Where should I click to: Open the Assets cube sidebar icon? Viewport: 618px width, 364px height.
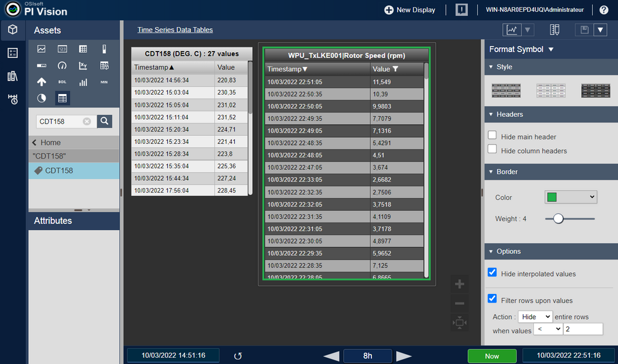[x=13, y=30]
